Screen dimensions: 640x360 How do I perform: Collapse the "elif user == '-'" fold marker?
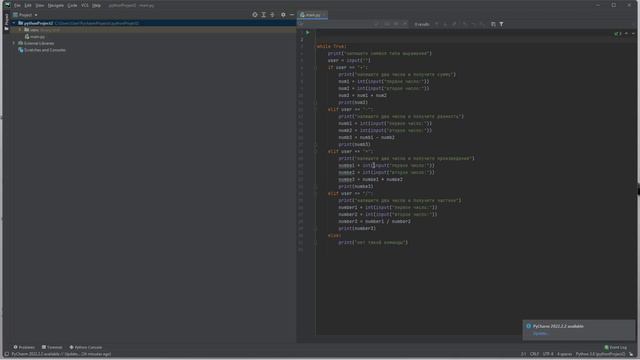(x=315, y=110)
